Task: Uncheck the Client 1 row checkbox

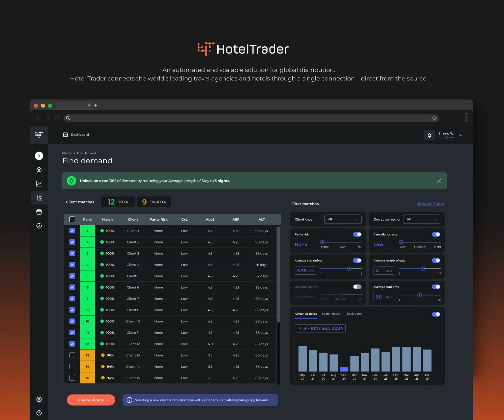Action: (72, 231)
